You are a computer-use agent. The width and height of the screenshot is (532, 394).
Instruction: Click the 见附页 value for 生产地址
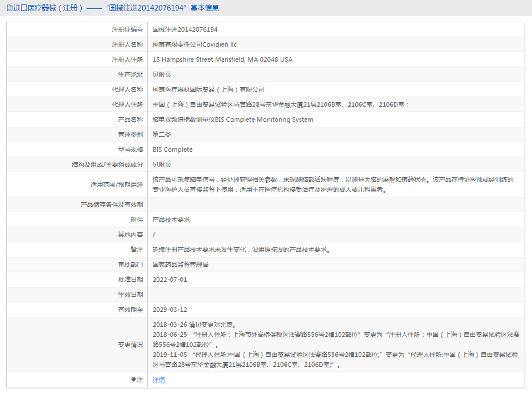(x=162, y=74)
